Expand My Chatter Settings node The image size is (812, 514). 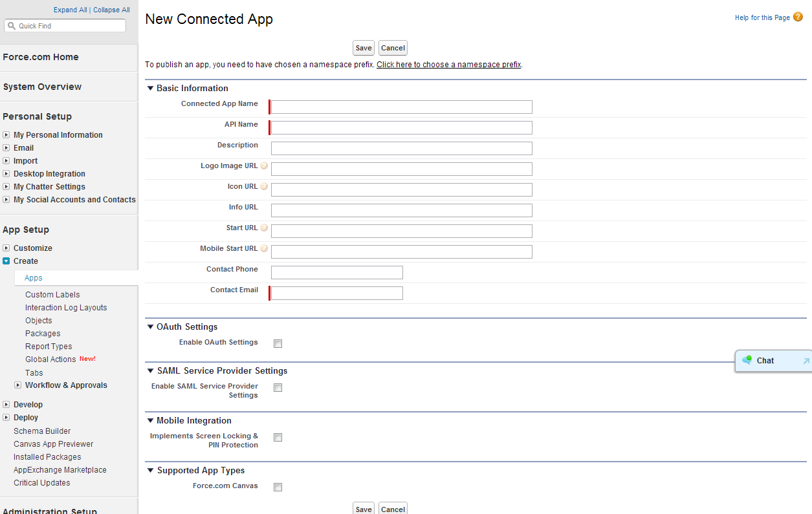pos(6,187)
